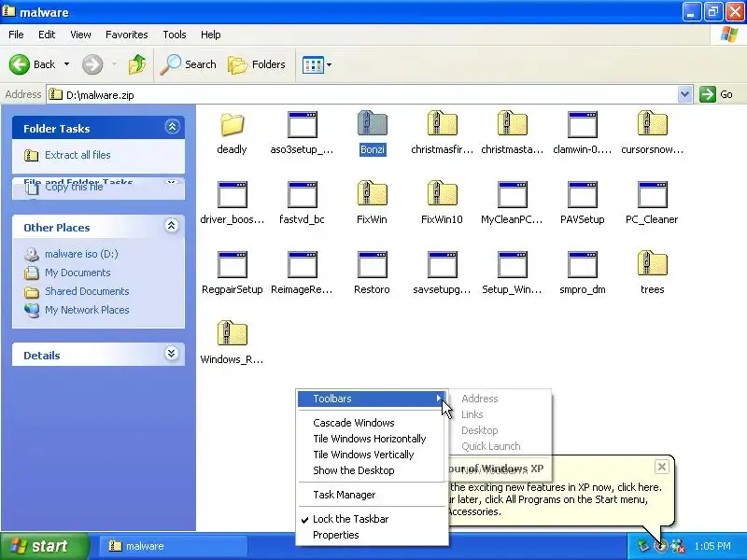
Task: Open the View menu
Action: 80,35
